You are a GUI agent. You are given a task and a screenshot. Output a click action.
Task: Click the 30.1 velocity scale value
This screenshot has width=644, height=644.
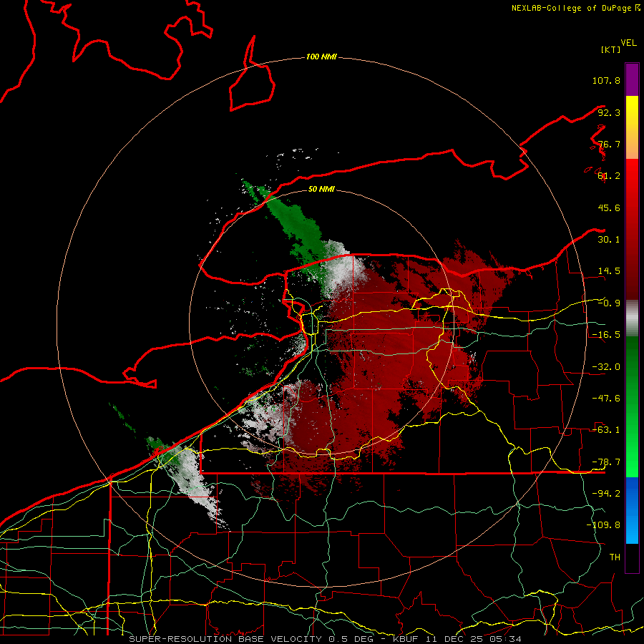[609, 240]
